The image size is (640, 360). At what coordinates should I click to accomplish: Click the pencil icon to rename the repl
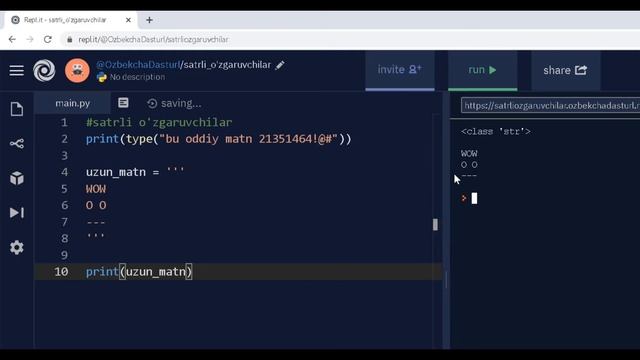(x=280, y=65)
